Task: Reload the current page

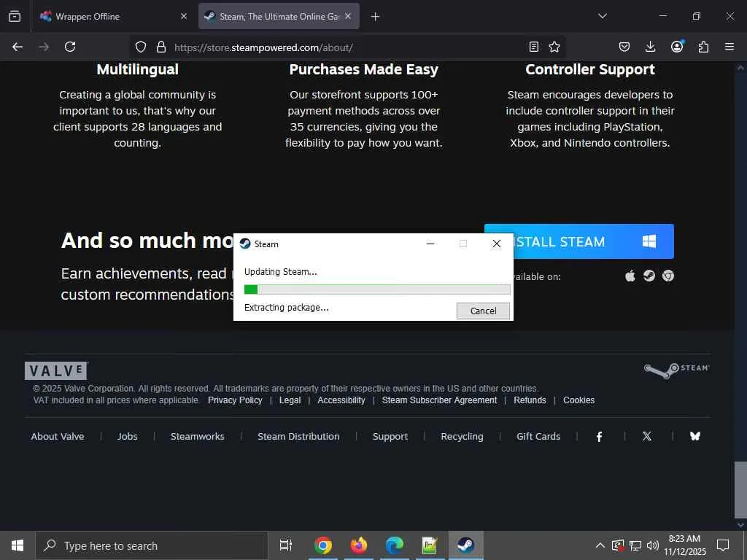Action: 70,47
